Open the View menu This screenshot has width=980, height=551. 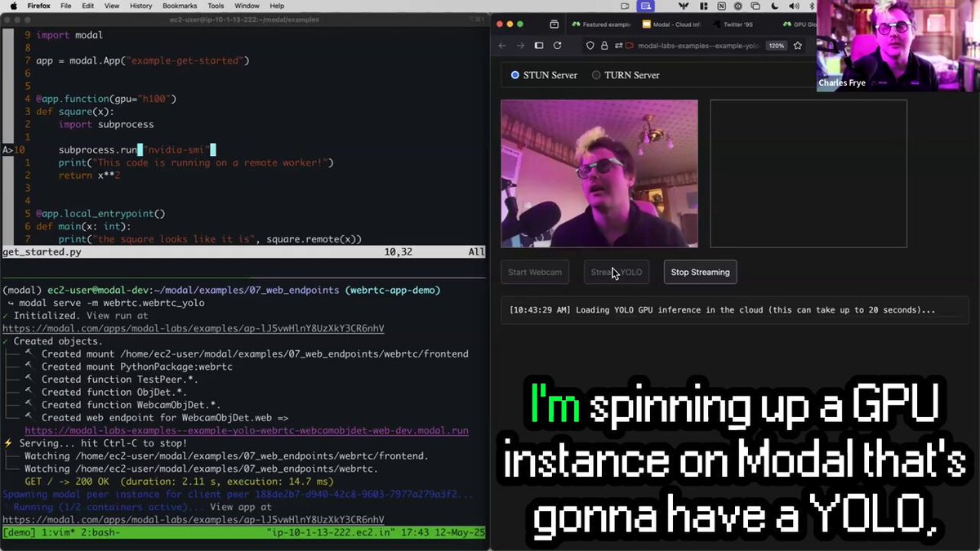click(x=112, y=6)
